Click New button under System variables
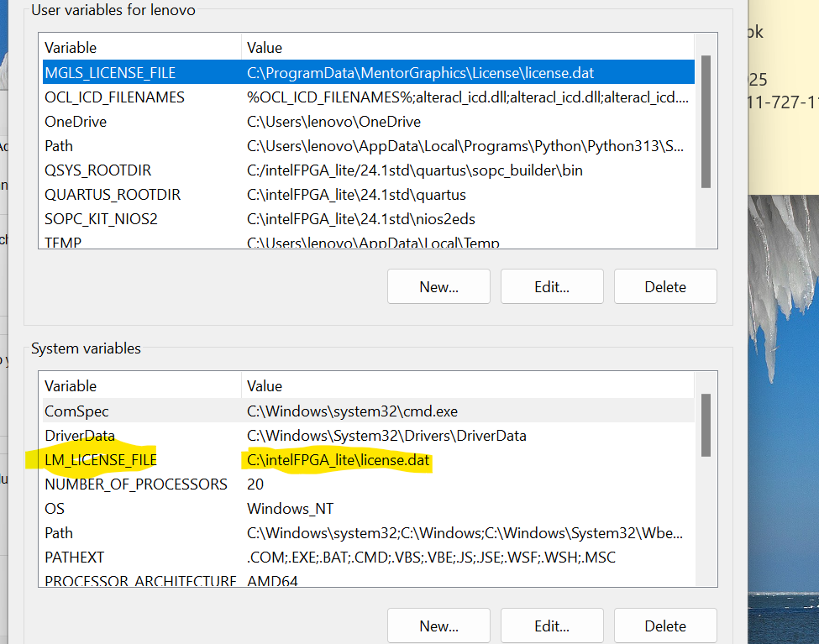Screen dimensions: 819x644 (x=438, y=626)
